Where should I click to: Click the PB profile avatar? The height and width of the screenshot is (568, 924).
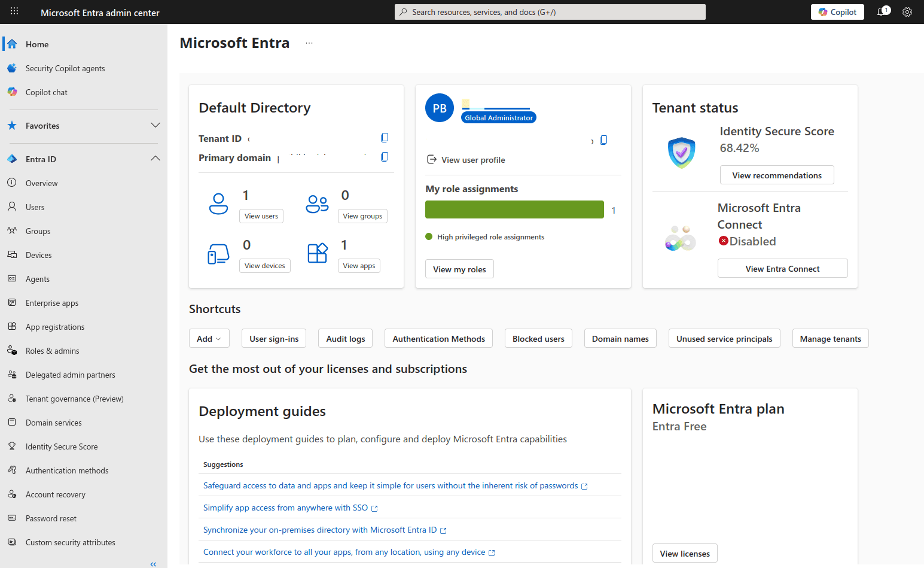tap(440, 108)
